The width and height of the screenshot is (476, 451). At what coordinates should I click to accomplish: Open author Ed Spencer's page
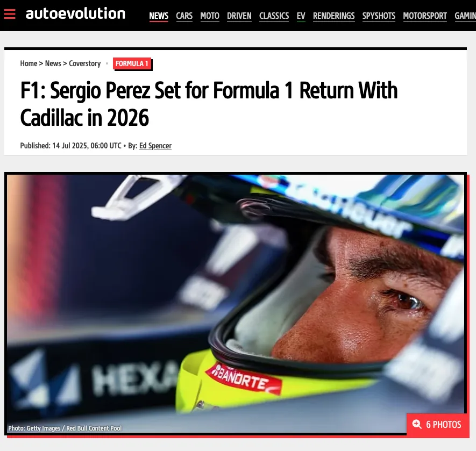(x=155, y=146)
